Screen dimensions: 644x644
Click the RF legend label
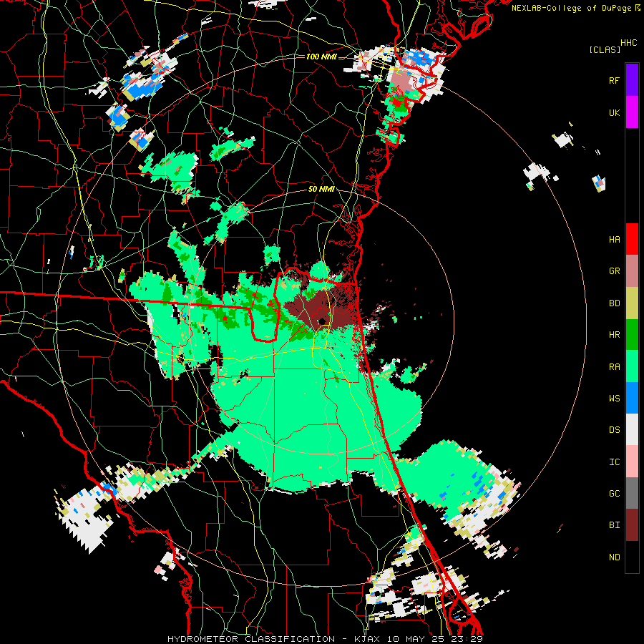614,80
